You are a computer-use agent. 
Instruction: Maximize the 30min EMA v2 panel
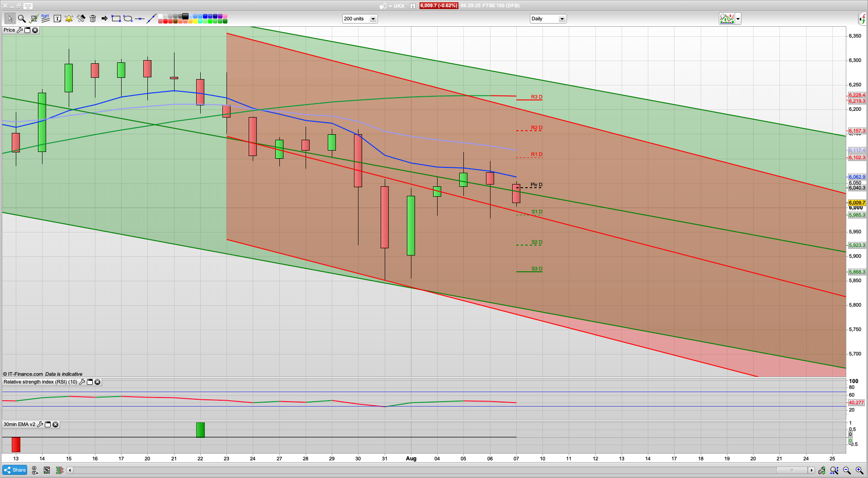[47, 425]
